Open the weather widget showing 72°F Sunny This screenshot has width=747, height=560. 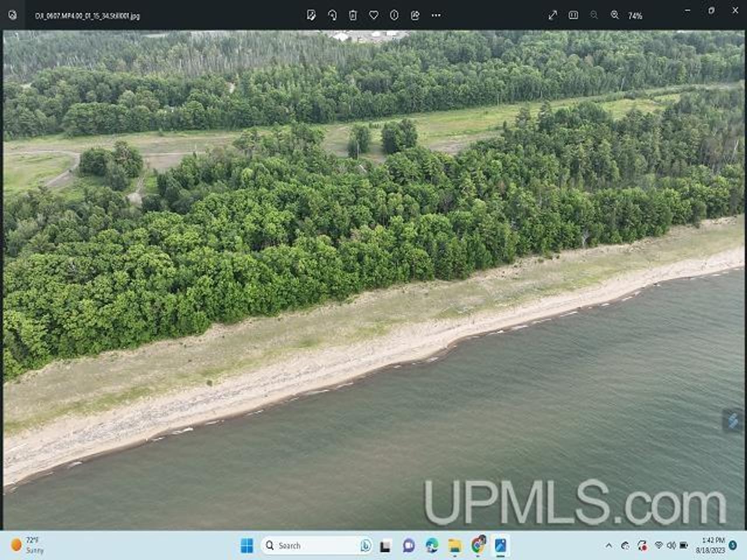coord(27,545)
